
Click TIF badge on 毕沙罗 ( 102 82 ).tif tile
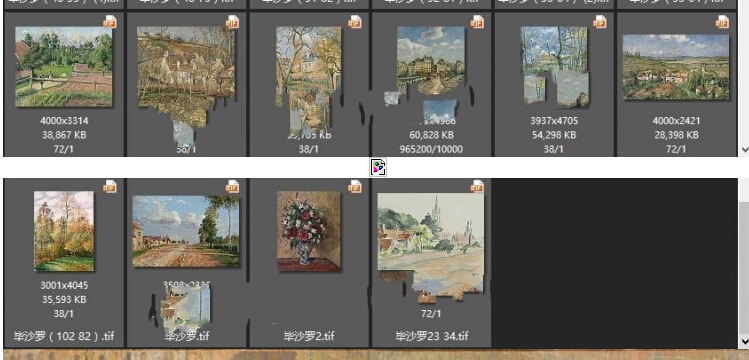tap(110, 187)
